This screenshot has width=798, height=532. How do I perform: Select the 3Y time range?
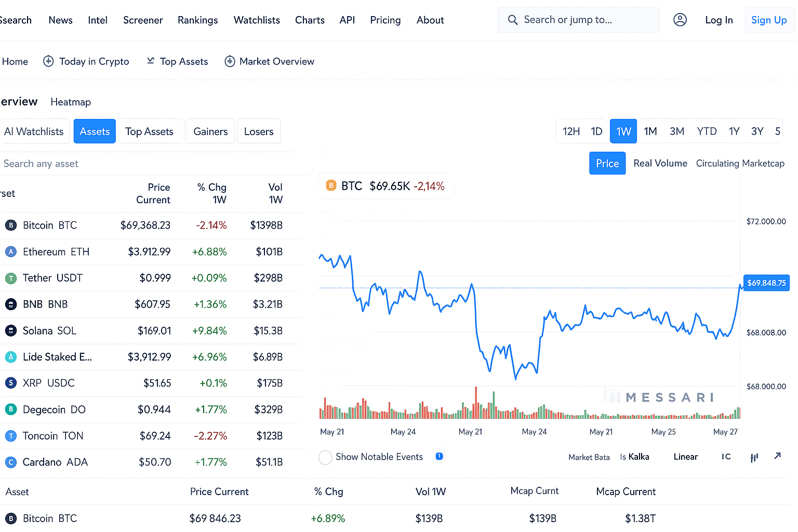tap(757, 131)
